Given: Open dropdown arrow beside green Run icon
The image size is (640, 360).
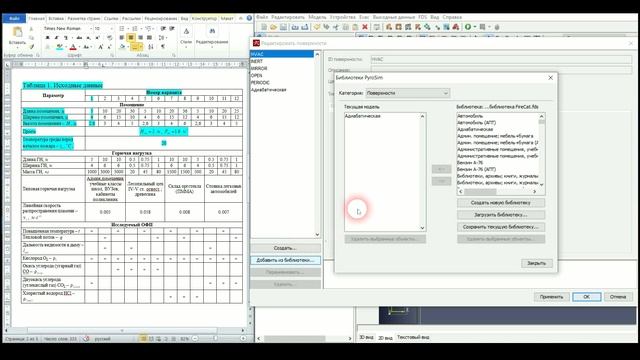Looking at the screenshot, I should click(475, 27).
